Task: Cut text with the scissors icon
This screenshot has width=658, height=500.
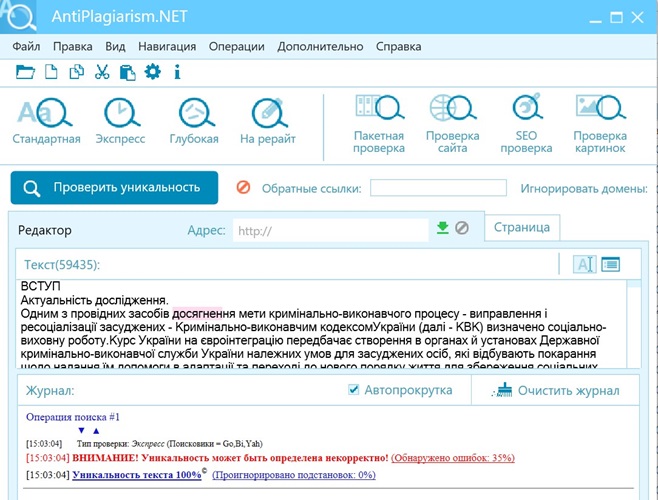Action: pyautogui.click(x=102, y=72)
